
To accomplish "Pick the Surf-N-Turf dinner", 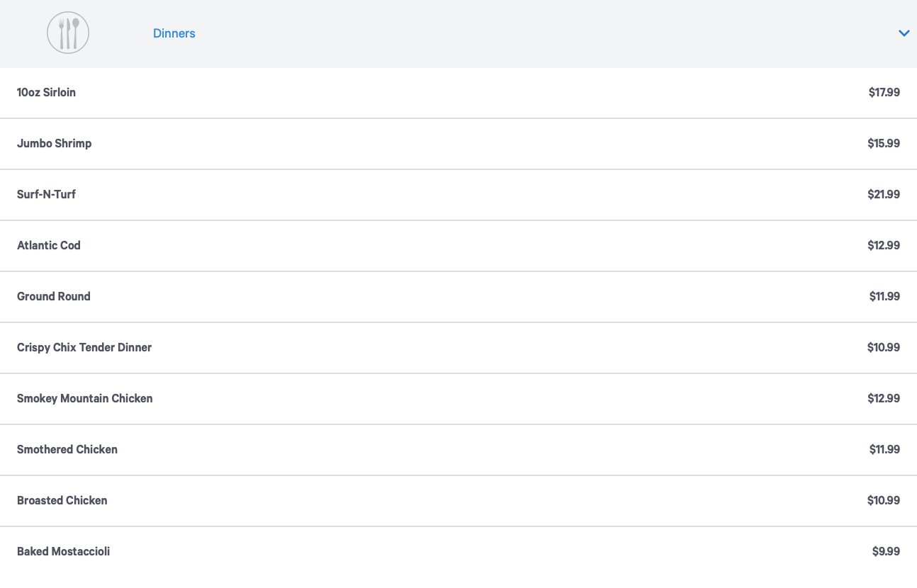I will coord(46,194).
